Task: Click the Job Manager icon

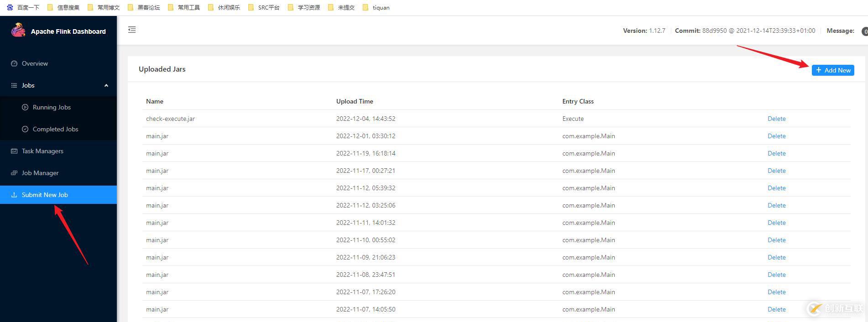Action: pos(14,173)
